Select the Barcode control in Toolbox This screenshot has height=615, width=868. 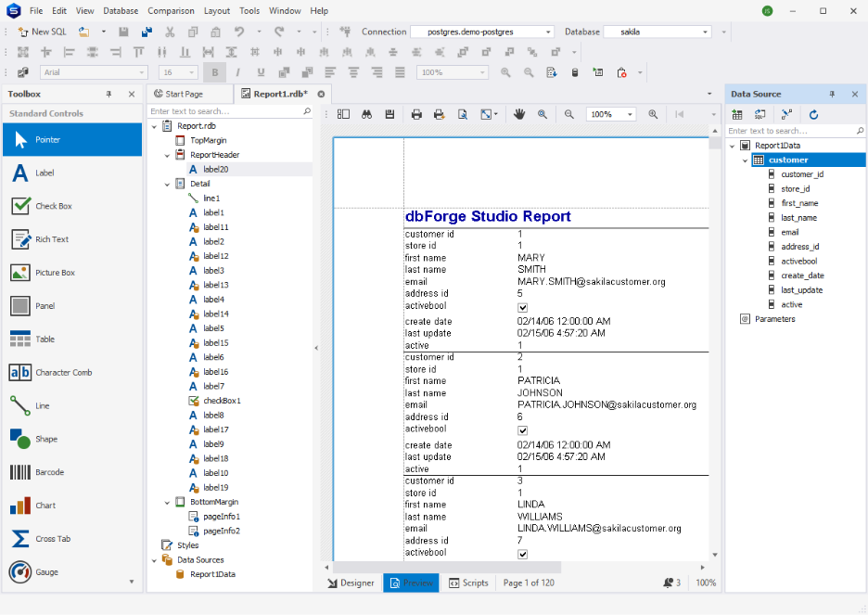(x=72, y=472)
